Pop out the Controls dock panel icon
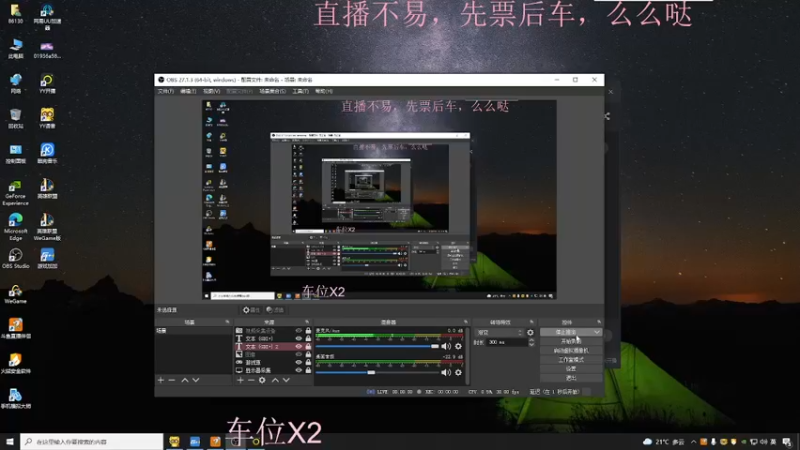 coord(599,322)
